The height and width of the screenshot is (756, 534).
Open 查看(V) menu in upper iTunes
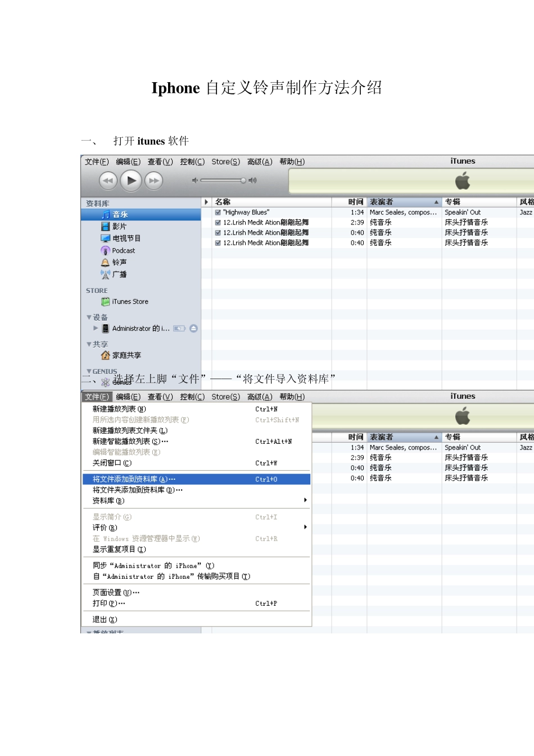160,162
